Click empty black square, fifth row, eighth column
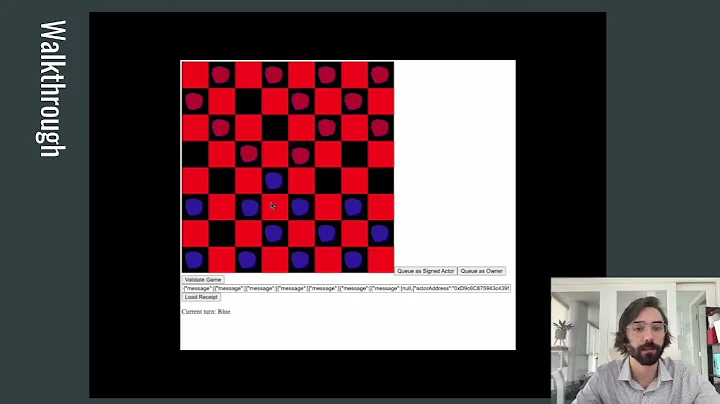The image size is (720, 404). [381, 180]
